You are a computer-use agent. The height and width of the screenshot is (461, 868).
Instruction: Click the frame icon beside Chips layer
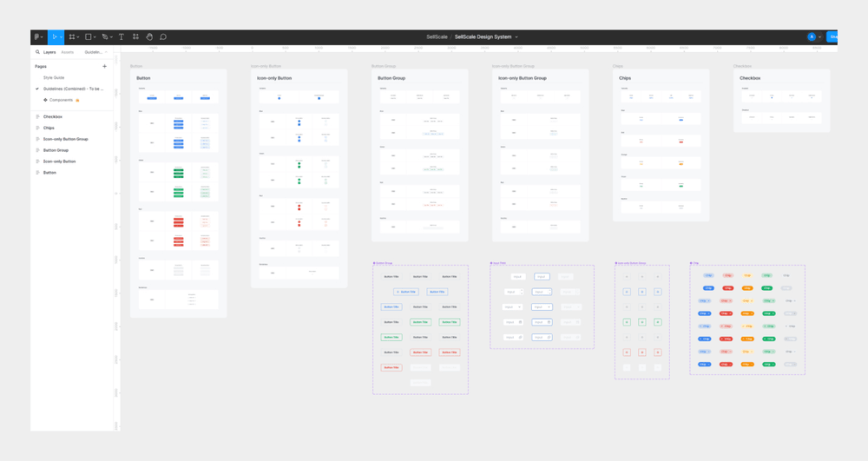pos(37,128)
